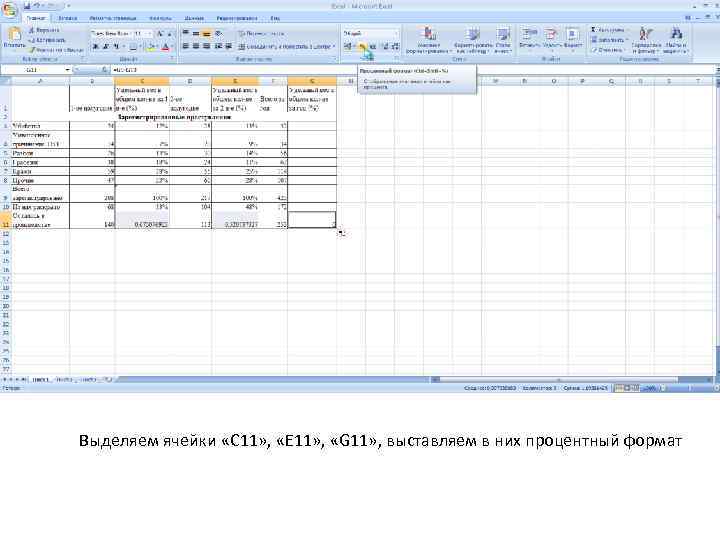Open Cell Styles gallery
The height and width of the screenshot is (540, 720).
click(x=503, y=40)
